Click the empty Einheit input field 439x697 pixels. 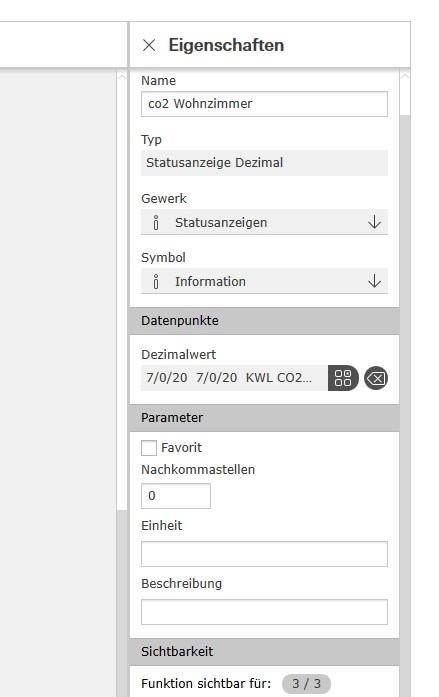[264, 554]
